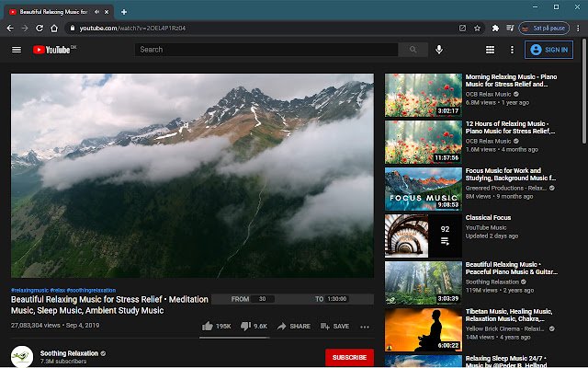
Task: Open YouTube settings three-dot menu
Action: tap(512, 50)
